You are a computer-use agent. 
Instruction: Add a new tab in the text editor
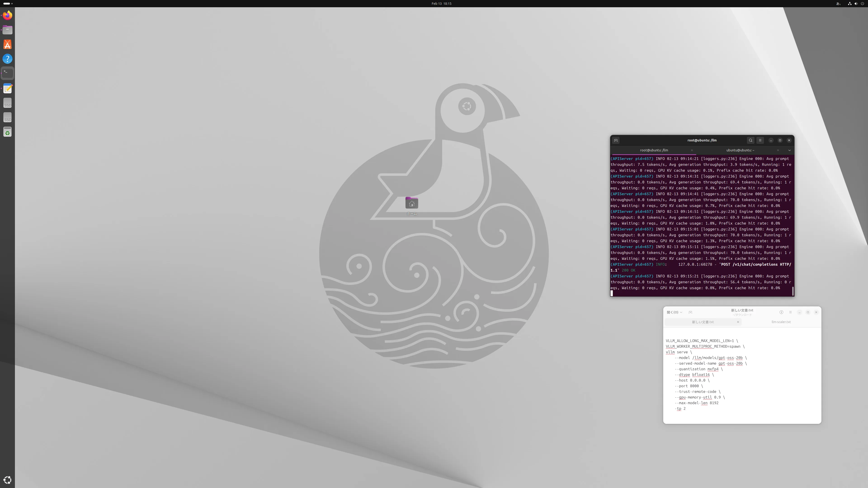point(690,312)
